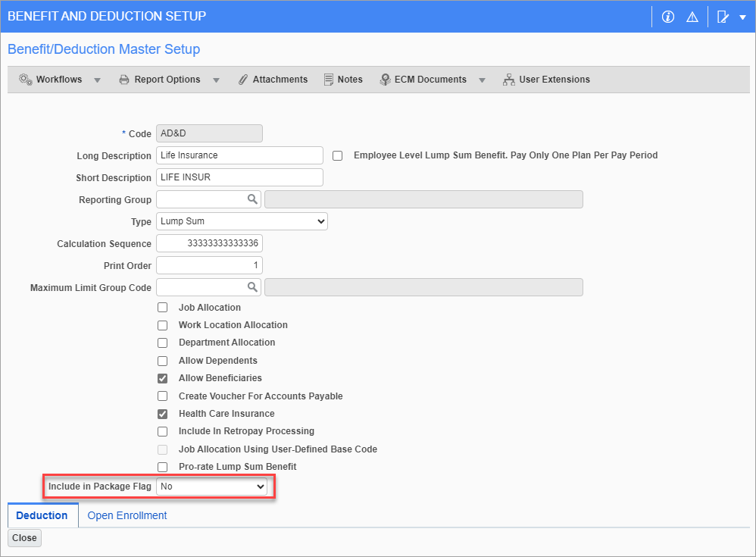Screen dimensions: 756x557
Task: Open the Type dropdown showing Lump Sum
Action: click(242, 221)
